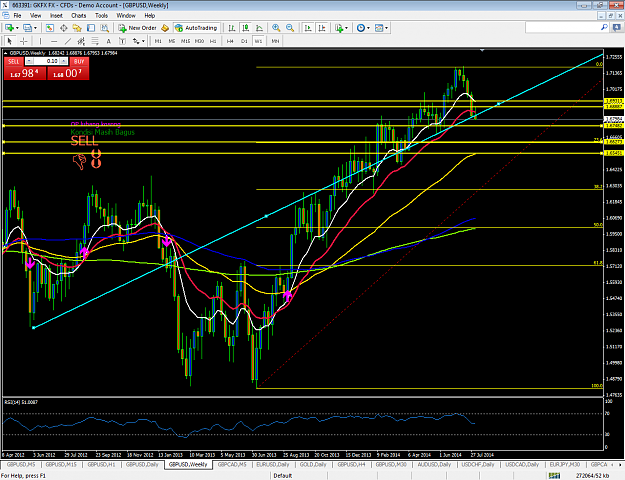Draw a horizontal line tool

54,41
